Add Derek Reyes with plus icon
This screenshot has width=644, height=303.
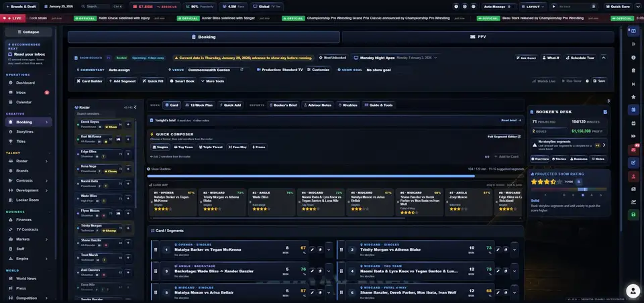[x=128, y=124]
